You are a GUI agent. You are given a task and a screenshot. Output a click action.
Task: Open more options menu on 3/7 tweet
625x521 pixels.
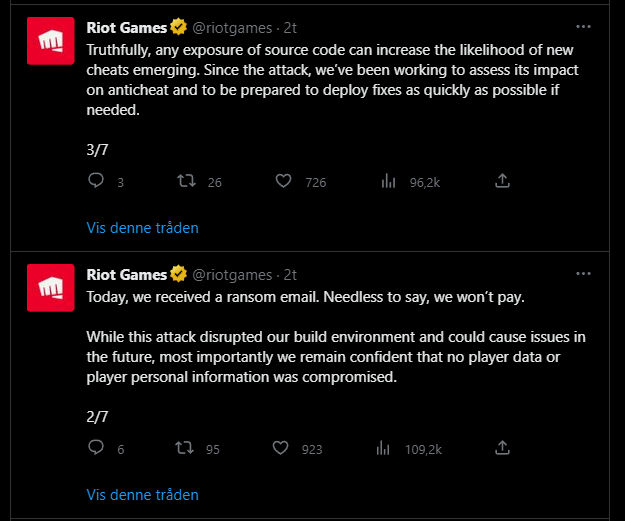click(583, 27)
